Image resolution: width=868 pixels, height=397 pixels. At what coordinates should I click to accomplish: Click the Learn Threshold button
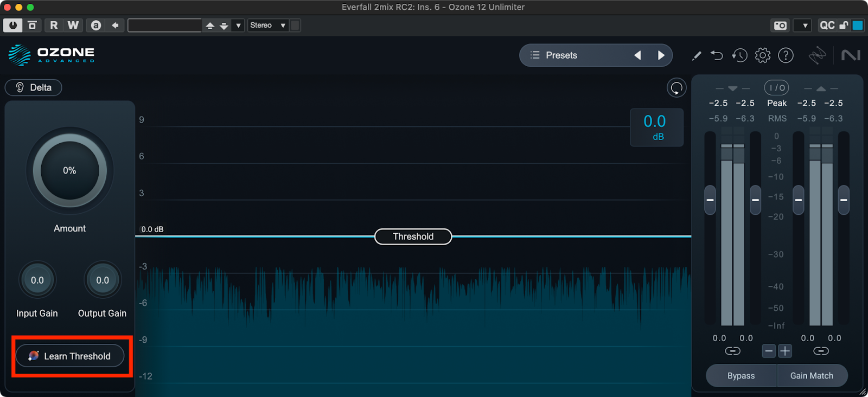coord(70,356)
